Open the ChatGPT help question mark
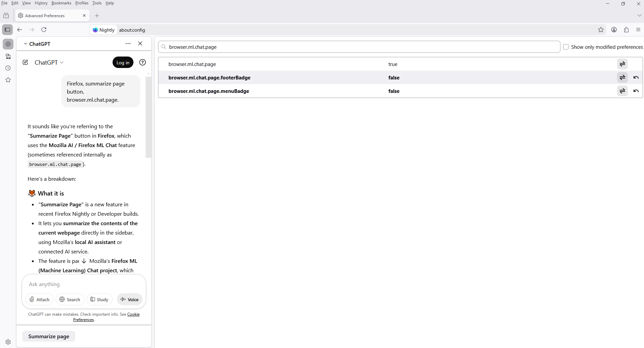This screenshot has height=348, width=644. (x=143, y=62)
